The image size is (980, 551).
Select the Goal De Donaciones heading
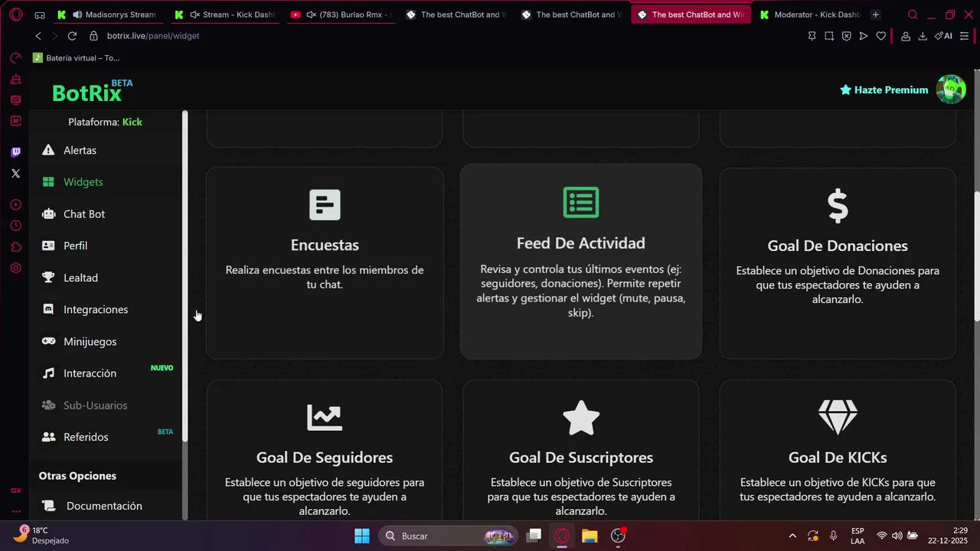838,246
